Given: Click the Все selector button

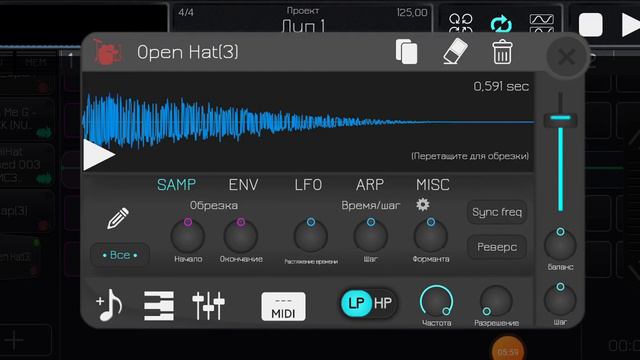Looking at the screenshot, I should [x=120, y=255].
